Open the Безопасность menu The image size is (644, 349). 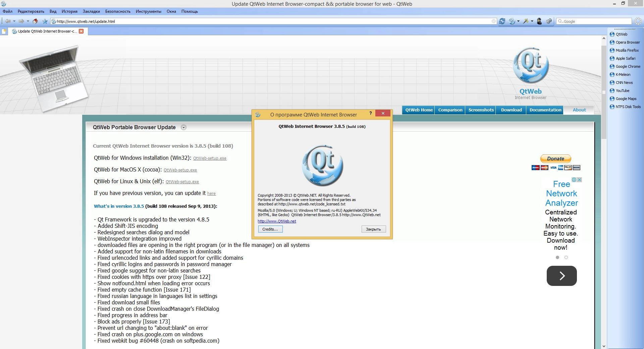coord(118,11)
